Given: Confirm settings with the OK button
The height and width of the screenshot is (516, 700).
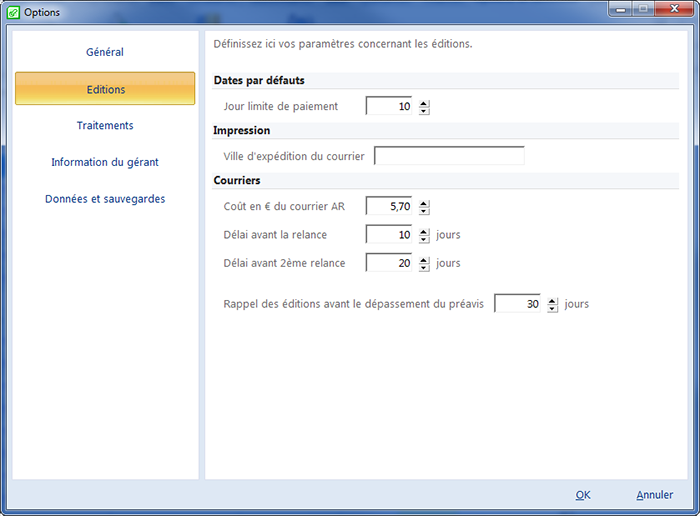Looking at the screenshot, I should tap(583, 495).
